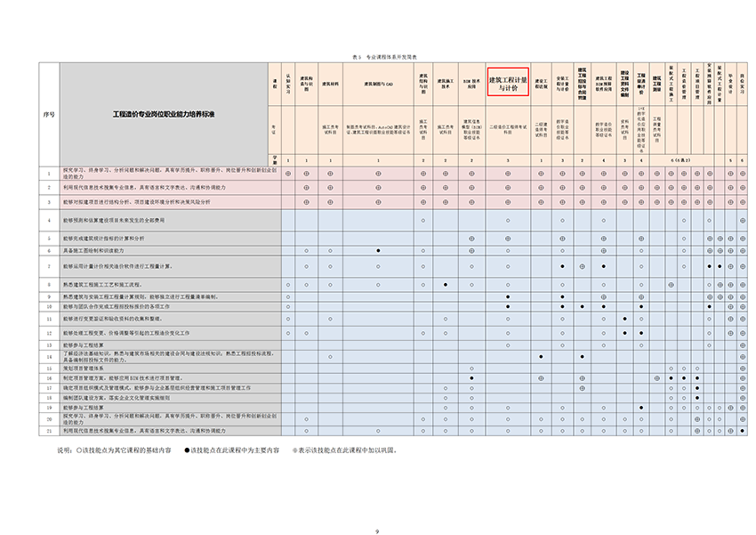The height and width of the screenshot is (535, 756).
Task: Click the credits cell 6（6选2）
Action: 680,160
